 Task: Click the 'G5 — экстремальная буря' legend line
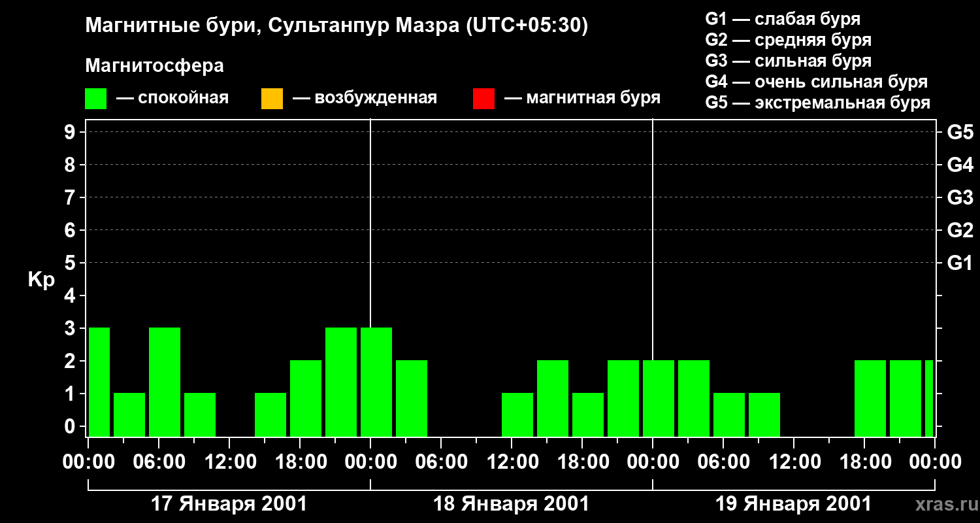pyautogui.click(x=818, y=103)
